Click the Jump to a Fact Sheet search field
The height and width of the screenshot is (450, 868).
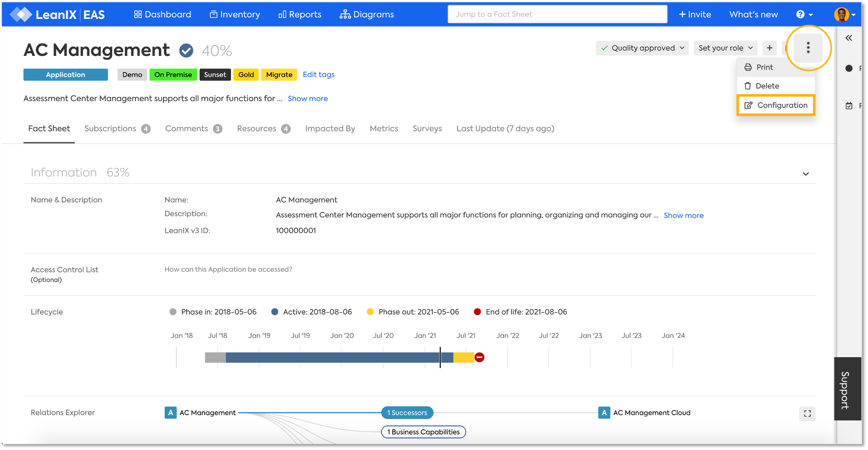pyautogui.click(x=557, y=14)
